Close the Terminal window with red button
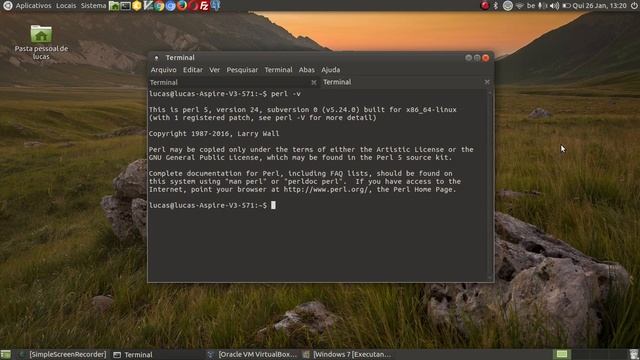The image size is (640, 360). (x=486, y=58)
